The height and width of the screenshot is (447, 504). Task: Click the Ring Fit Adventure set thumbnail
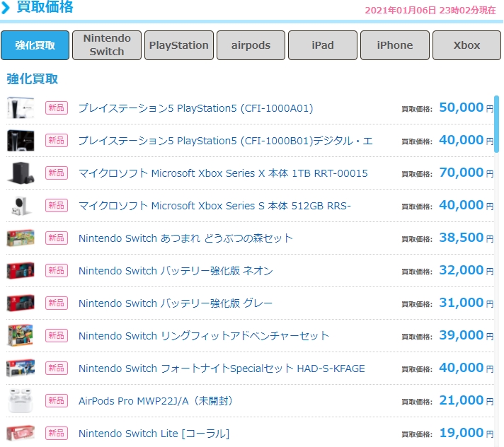click(x=21, y=335)
